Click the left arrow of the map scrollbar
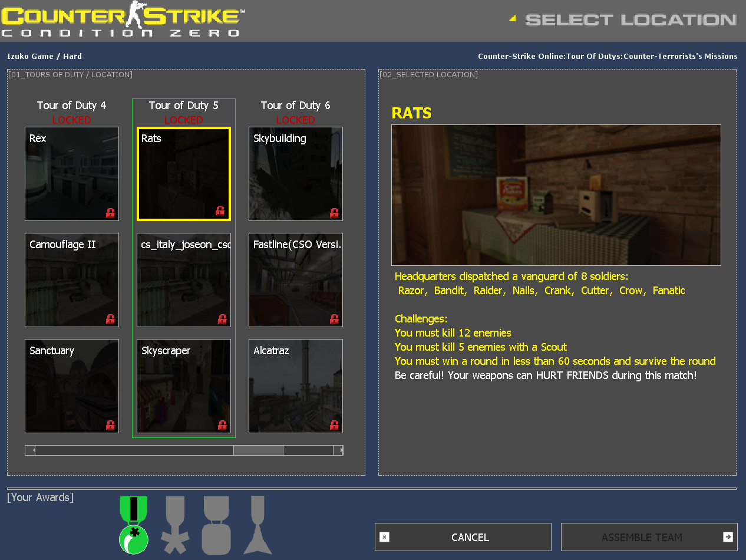 (x=29, y=450)
